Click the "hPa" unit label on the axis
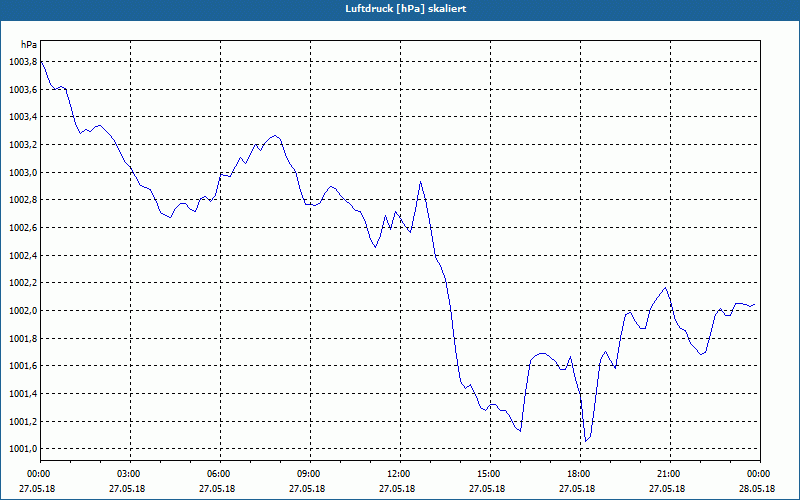Screen dimensions: 800x500 (29, 44)
